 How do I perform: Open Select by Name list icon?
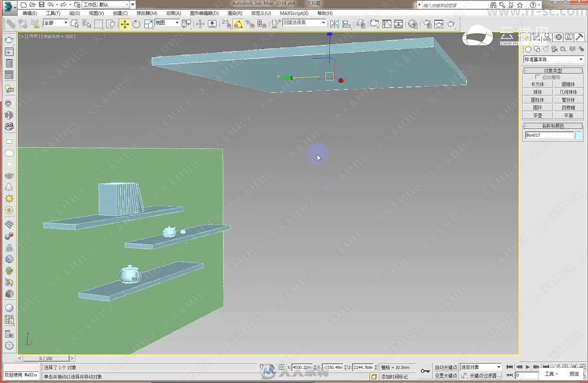point(86,24)
